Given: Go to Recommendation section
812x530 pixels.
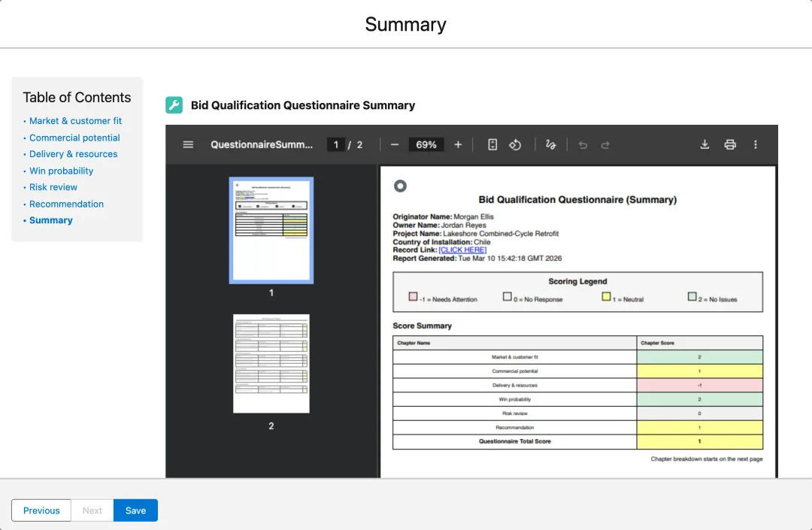Looking at the screenshot, I should (66, 204).
